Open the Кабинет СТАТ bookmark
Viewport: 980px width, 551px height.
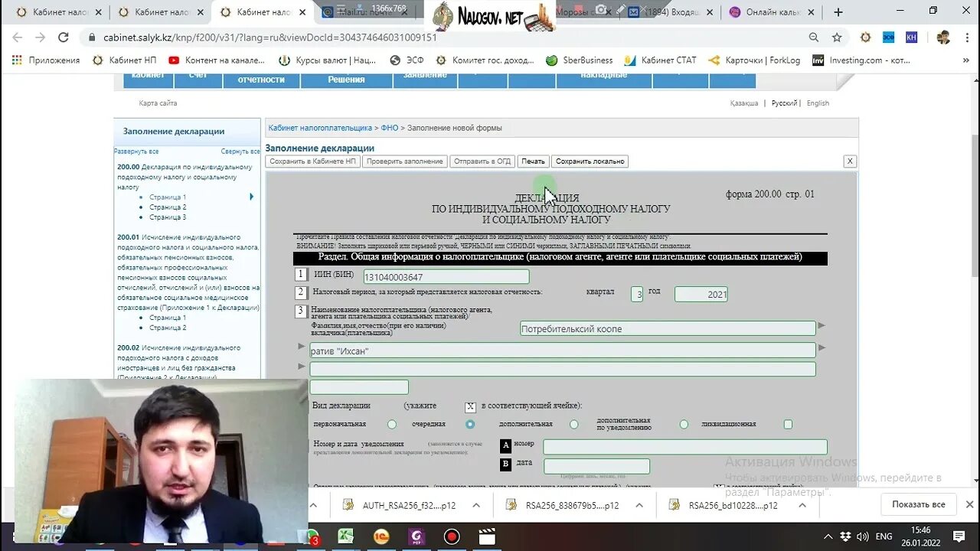point(661,60)
